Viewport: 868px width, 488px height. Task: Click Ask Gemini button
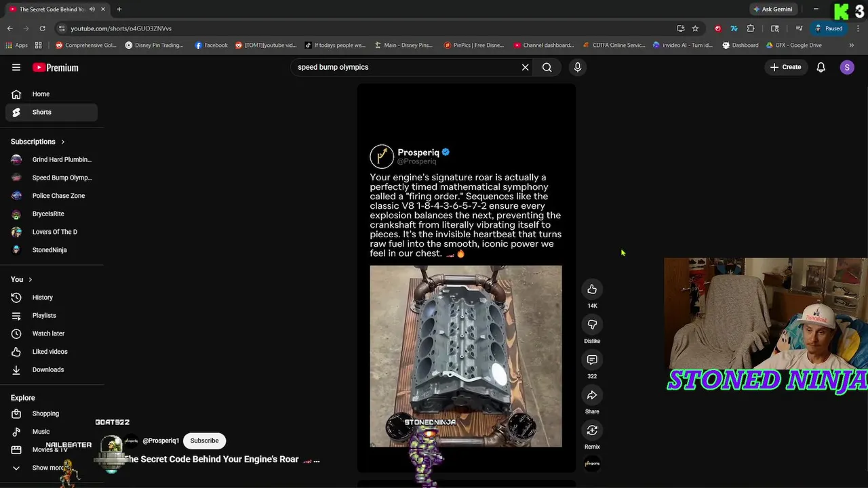coord(772,9)
